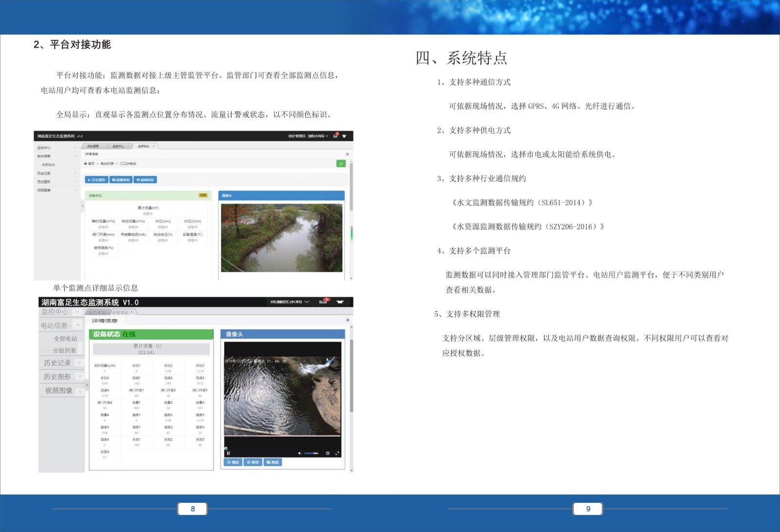Screen dimensions: 780x532
Task: Click the 播放 play button below the video
Action: (233, 462)
